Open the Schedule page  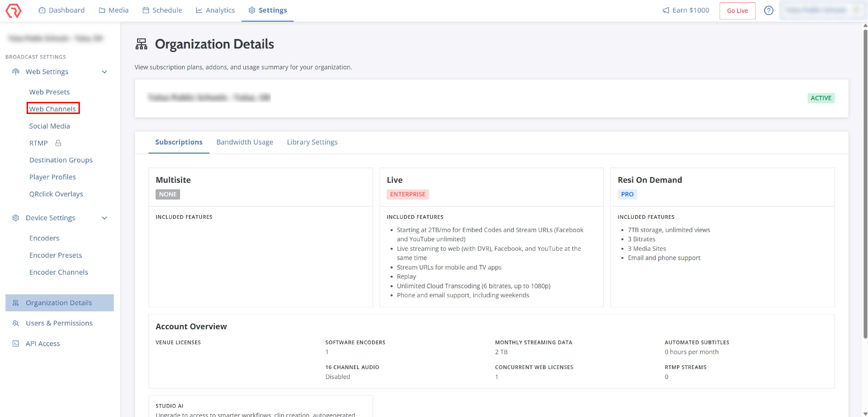point(162,10)
